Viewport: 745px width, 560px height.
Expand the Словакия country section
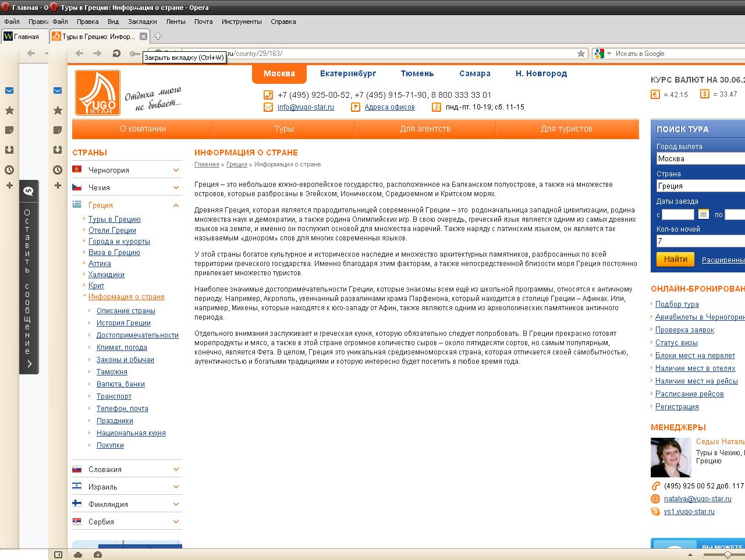176,469
